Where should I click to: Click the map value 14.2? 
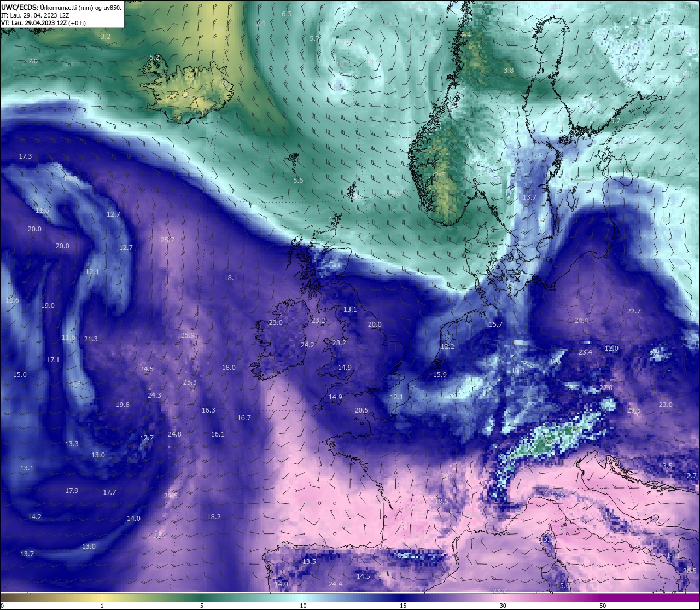tap(34, 517)
